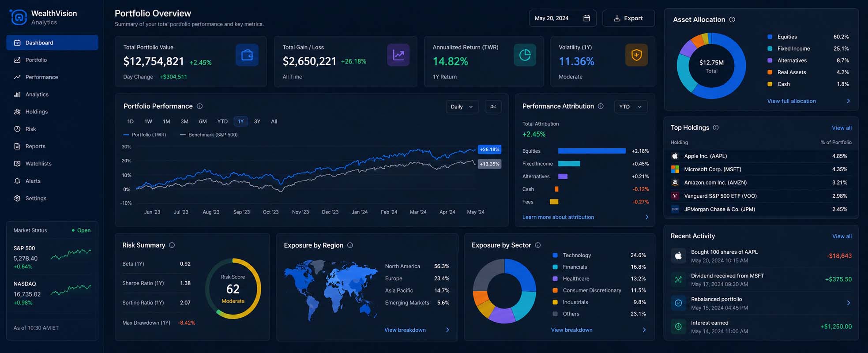Click chevron next to View full allocation
Screen dimensions: 868x353
[848, 101]
